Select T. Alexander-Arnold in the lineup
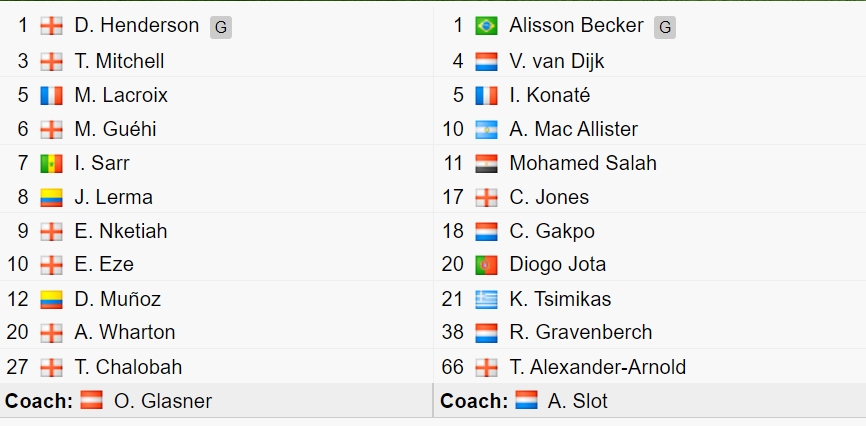This screenshot has height=426, width=866. 598,367
